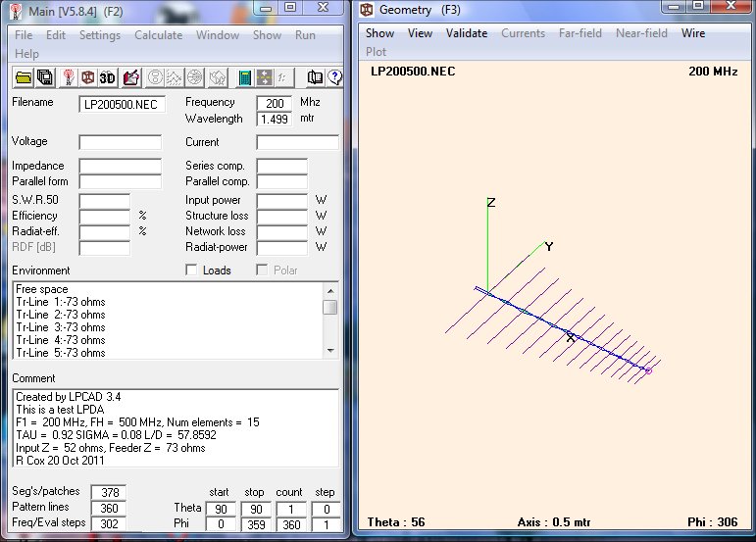This screenshot has height=542, width=756.
Task: Select 'Free space' in the Environment list
Action: [x=42, y=289]
